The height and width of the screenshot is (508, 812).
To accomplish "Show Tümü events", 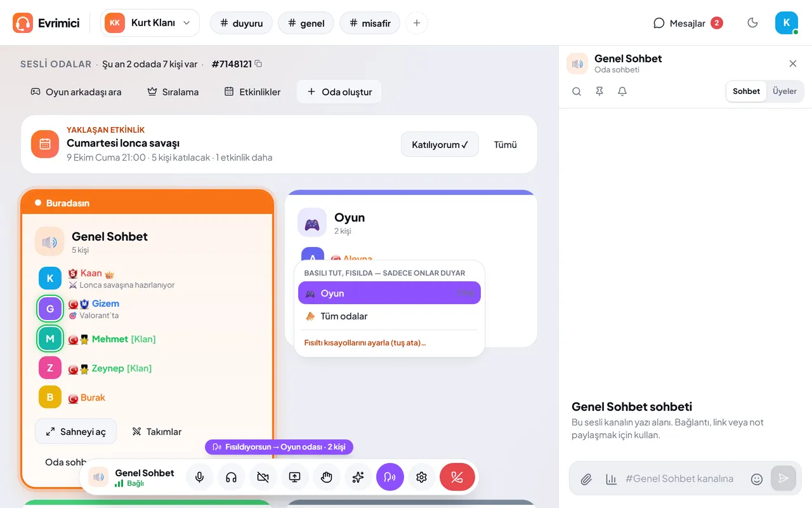I will [x=506, y=144].
